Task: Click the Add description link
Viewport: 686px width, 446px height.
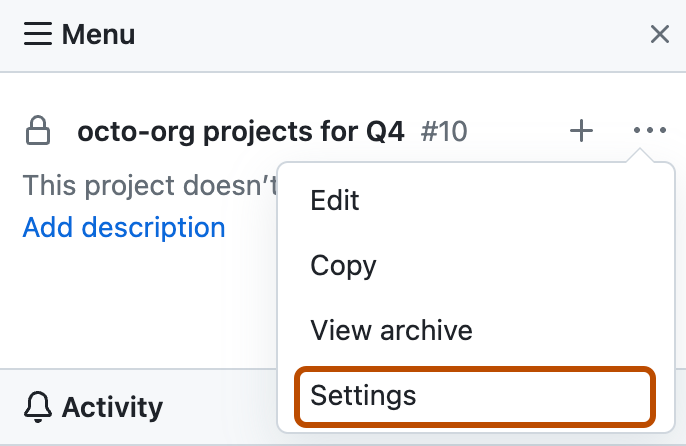Action: point(124,228)
